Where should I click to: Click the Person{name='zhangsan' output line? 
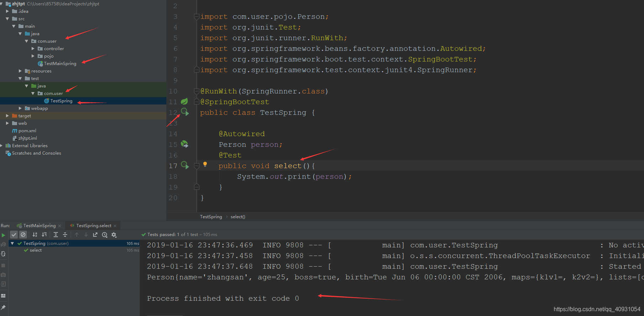pos(395,277)
